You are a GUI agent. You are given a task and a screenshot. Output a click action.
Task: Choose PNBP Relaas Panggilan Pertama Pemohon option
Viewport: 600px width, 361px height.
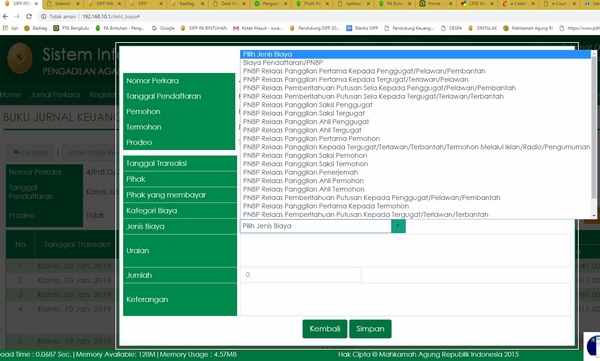(x=416, y=138)
